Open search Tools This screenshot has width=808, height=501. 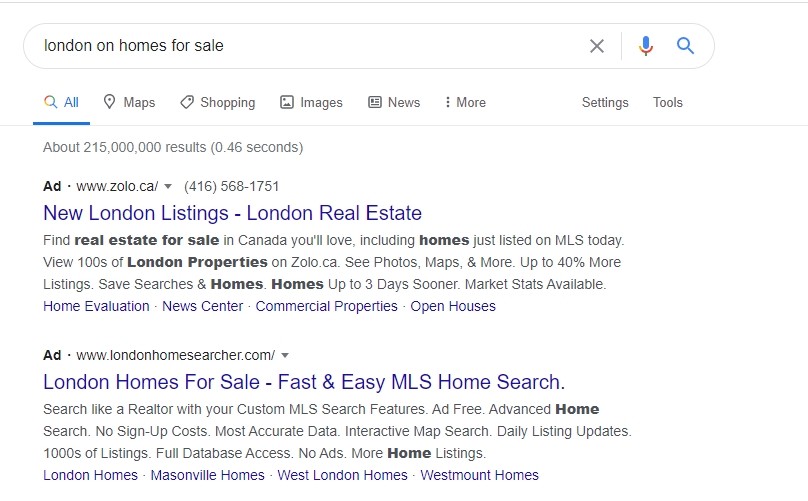tap(668, 102)
